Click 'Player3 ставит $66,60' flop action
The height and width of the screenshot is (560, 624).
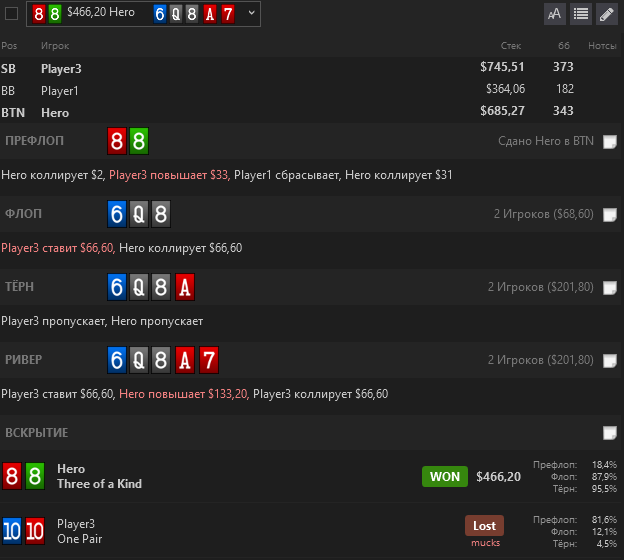pyautogui.click(x=58, y=248)
